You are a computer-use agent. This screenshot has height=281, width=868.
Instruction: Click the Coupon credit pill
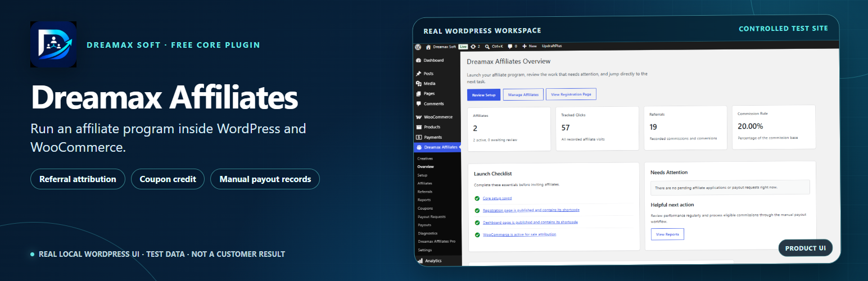click(x=168, y=179)
